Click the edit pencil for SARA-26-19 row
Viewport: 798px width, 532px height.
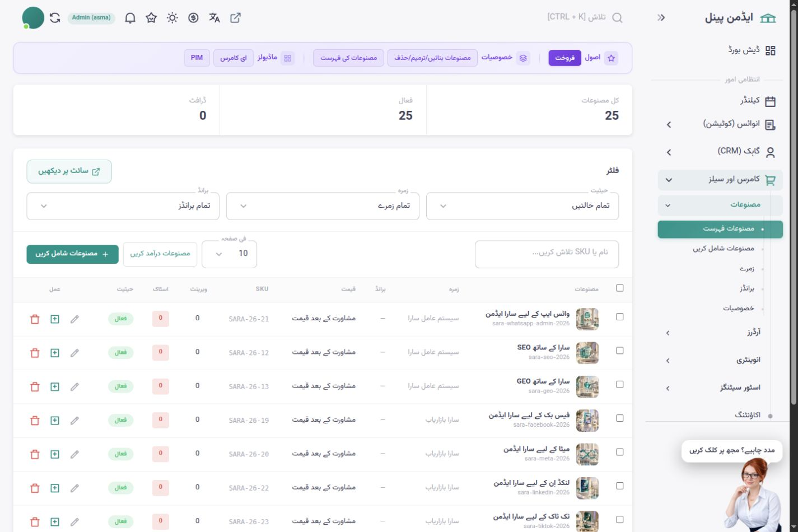(74, 421)
